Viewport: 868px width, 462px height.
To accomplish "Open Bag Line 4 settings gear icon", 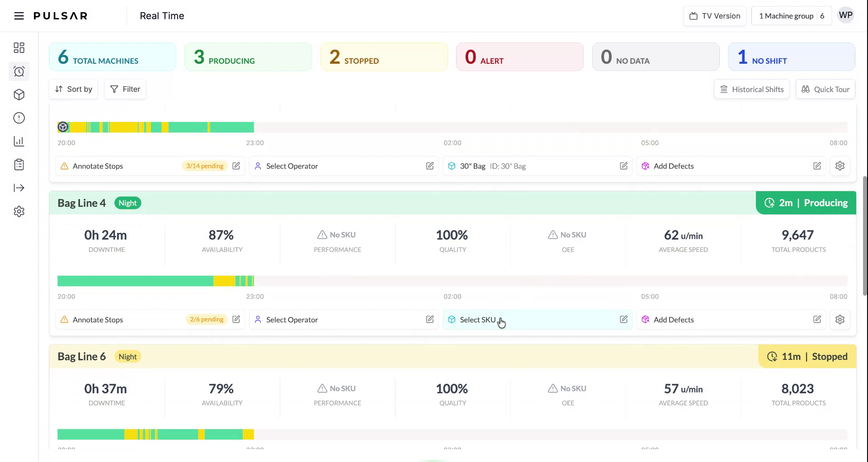I will coord(840,320).
